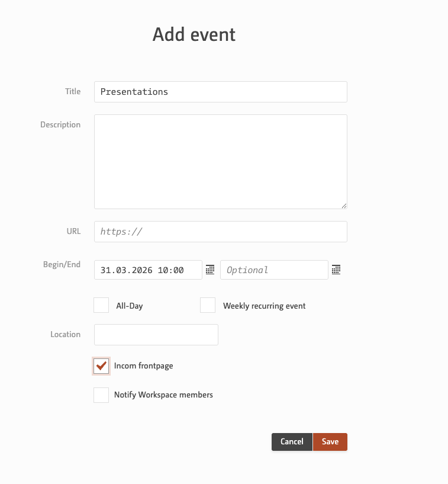This screenshot has height=484, width=448.
Task: Click the Title field label
Action: click(73, 91)
